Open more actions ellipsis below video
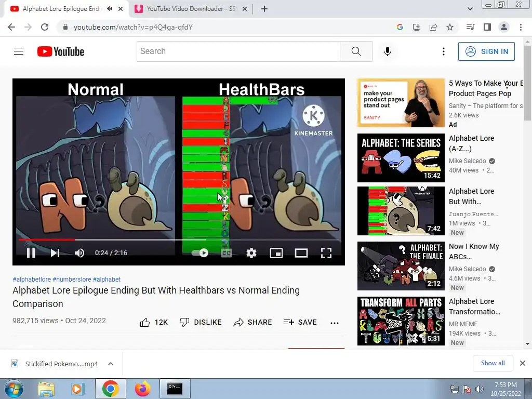 tap(335, 323)
